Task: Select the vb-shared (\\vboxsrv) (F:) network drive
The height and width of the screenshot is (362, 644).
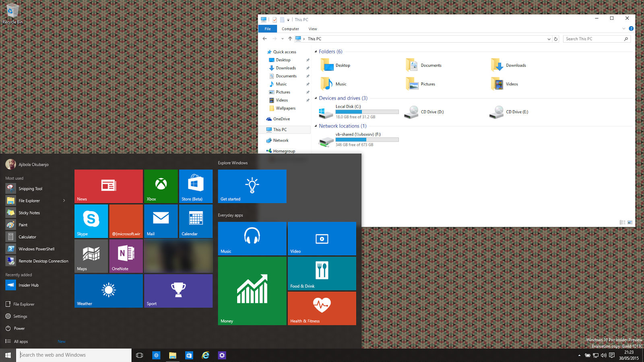Action: tap(358, 140)
